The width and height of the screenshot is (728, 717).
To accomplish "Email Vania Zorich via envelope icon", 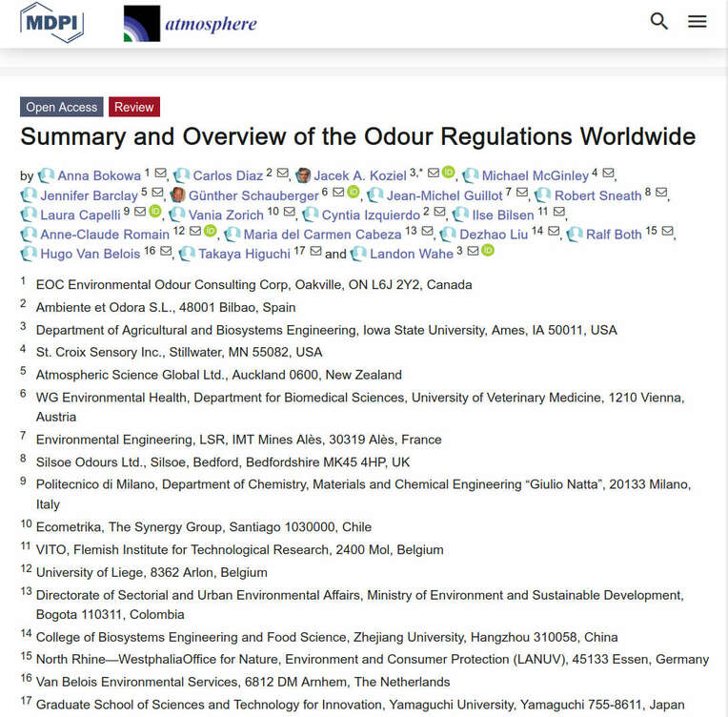I will tap(290, 212).
